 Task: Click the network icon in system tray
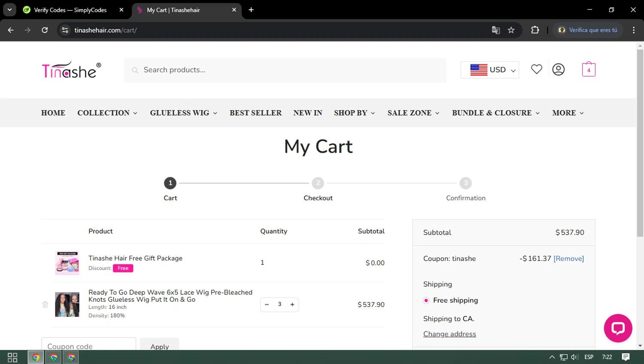(x=564, y=357)
